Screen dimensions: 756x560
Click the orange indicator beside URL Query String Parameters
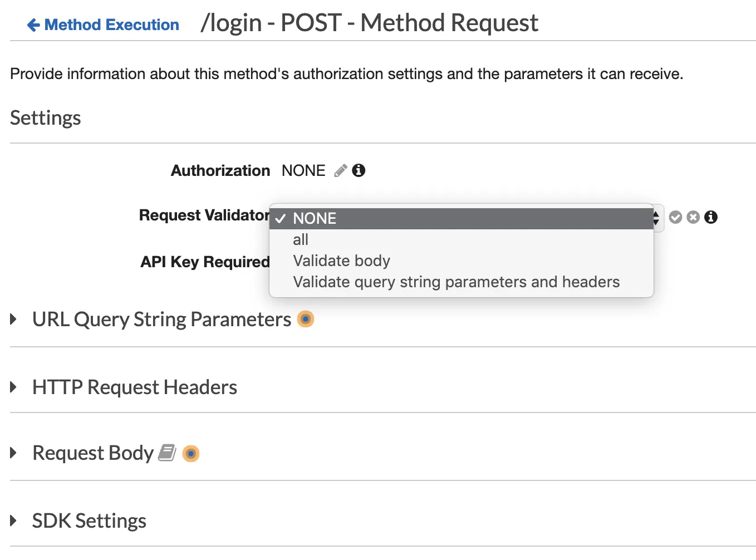click(x=306, y=319)
